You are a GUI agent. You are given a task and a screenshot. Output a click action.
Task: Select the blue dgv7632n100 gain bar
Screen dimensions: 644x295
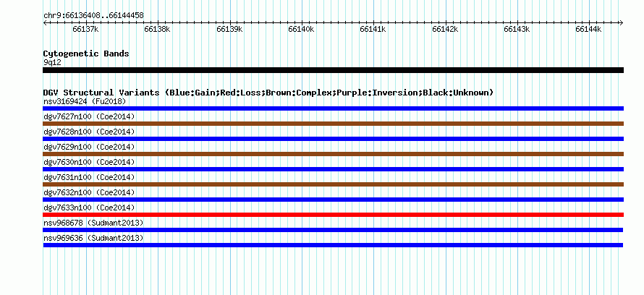(333, 200)
